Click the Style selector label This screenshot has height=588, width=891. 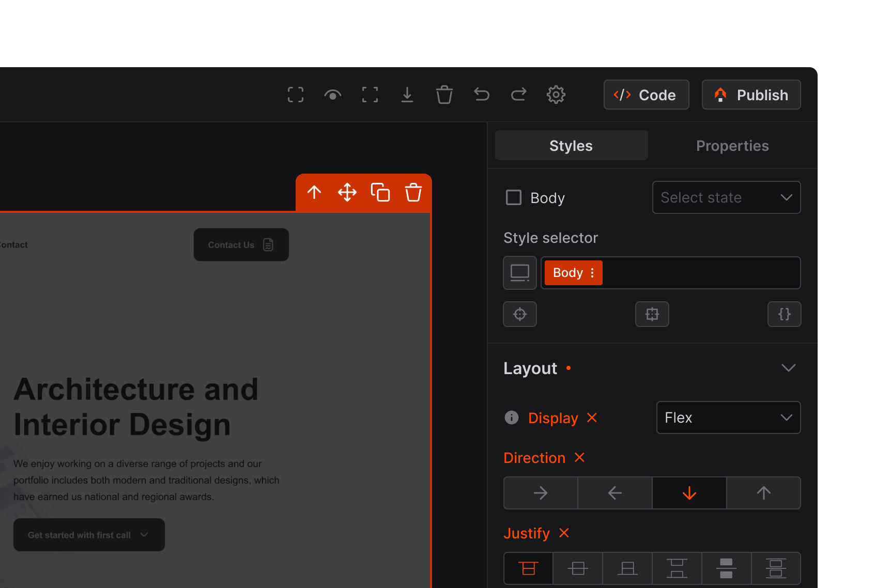(x=550, y=238)
